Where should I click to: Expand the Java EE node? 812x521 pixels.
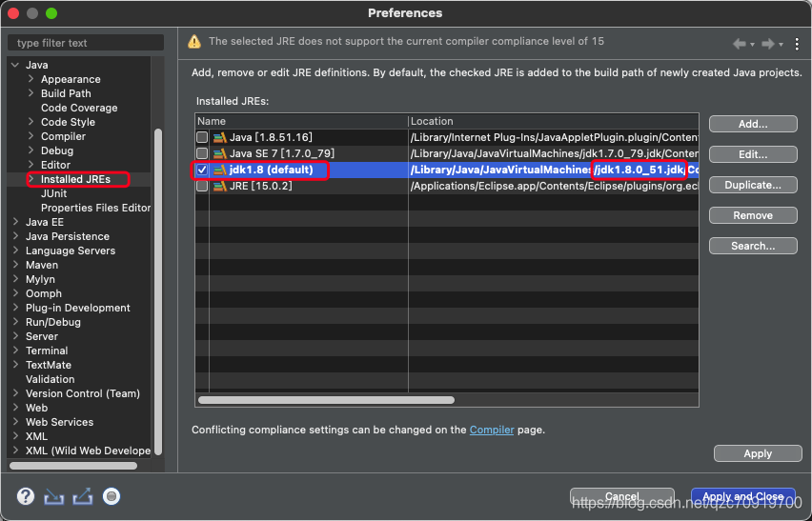[15, 221]
